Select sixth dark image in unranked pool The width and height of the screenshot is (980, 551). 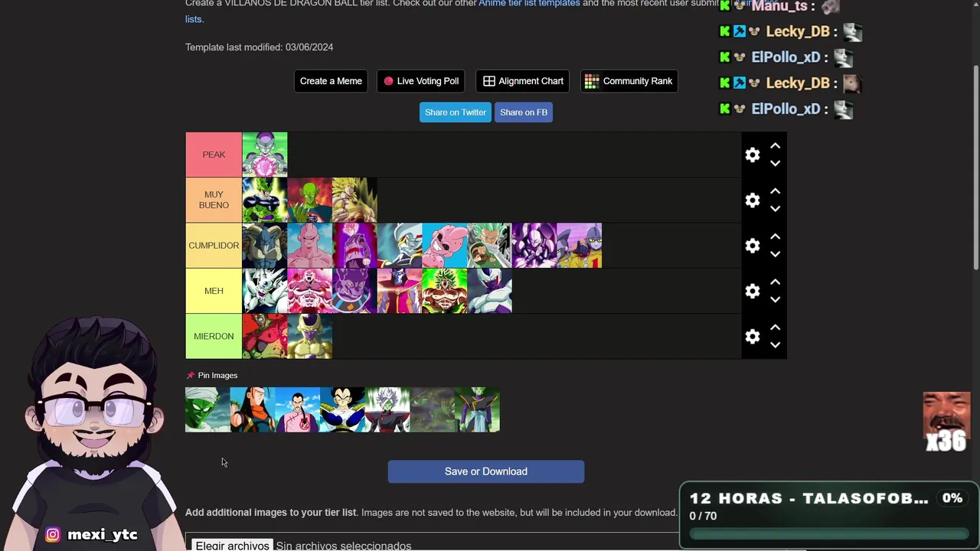coord(433,409)
